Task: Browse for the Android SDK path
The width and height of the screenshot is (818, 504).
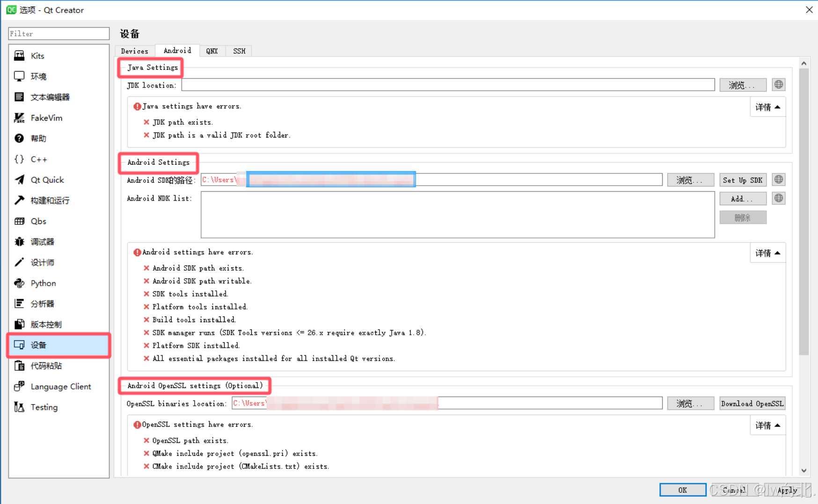Action: tap(690, 180)
